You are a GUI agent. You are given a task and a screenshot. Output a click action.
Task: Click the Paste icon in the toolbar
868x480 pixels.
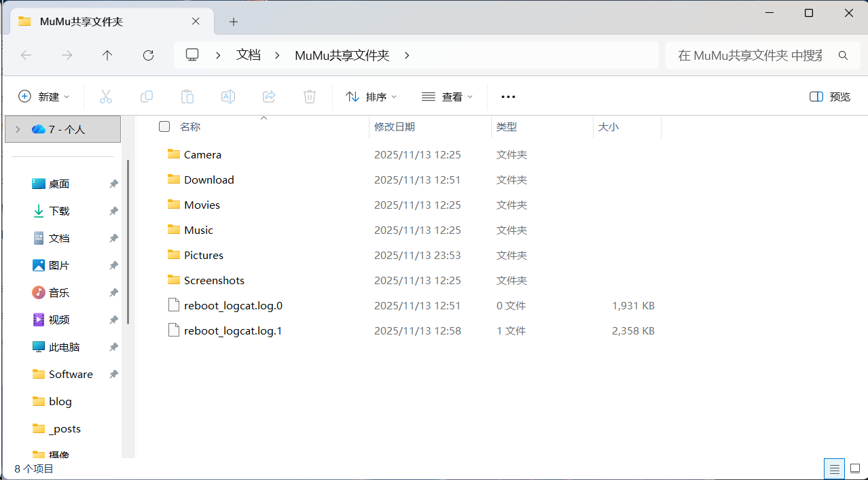187,97
